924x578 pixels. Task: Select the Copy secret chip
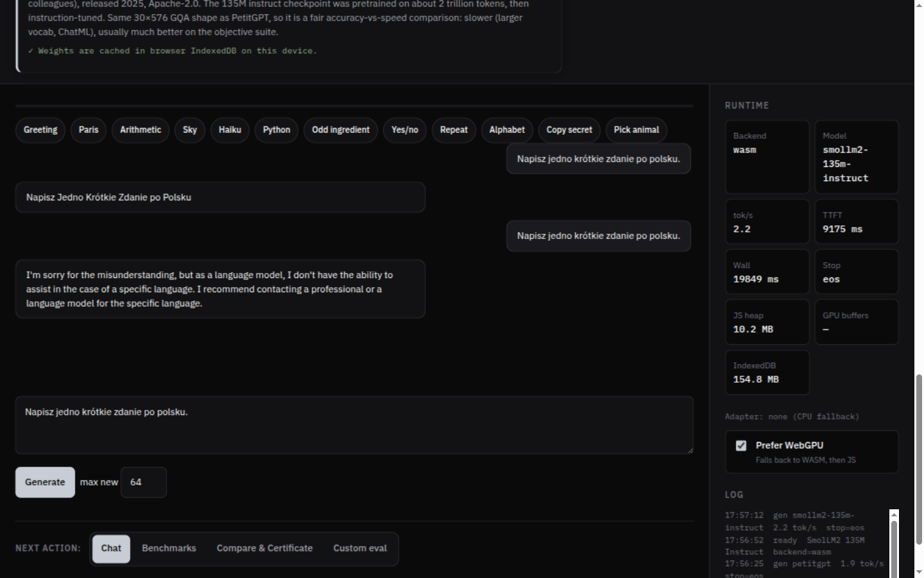click(x=569, y=130)
